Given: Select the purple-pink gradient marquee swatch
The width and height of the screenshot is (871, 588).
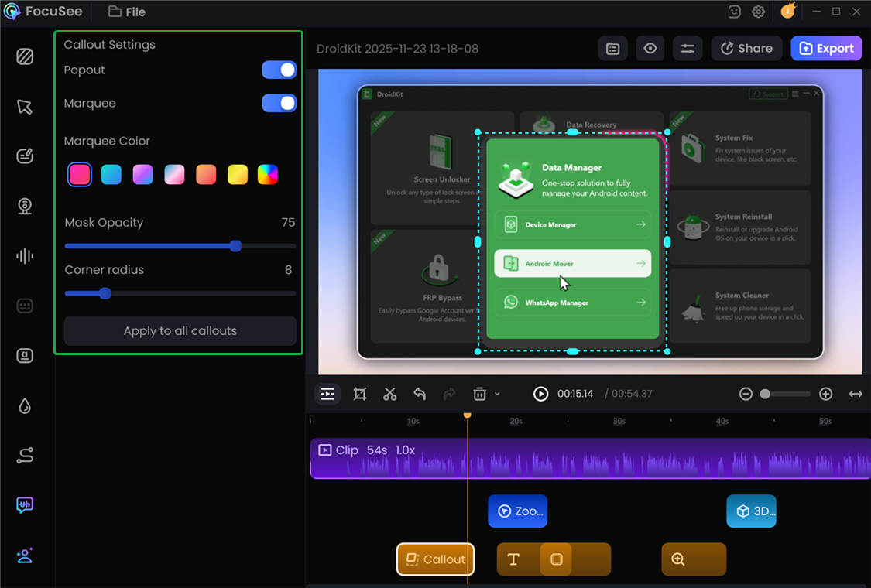Looking at the screenshot, I should coord(142,174).
